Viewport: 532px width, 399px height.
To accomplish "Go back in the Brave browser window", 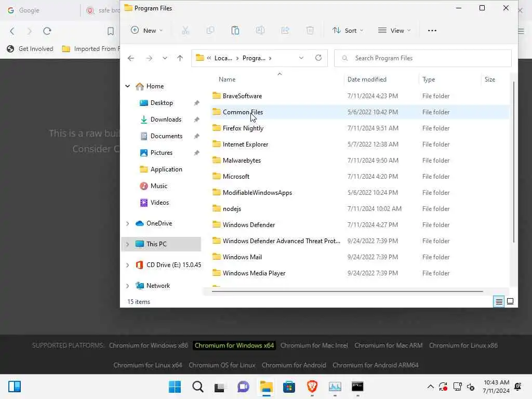I will coord(12,31).
